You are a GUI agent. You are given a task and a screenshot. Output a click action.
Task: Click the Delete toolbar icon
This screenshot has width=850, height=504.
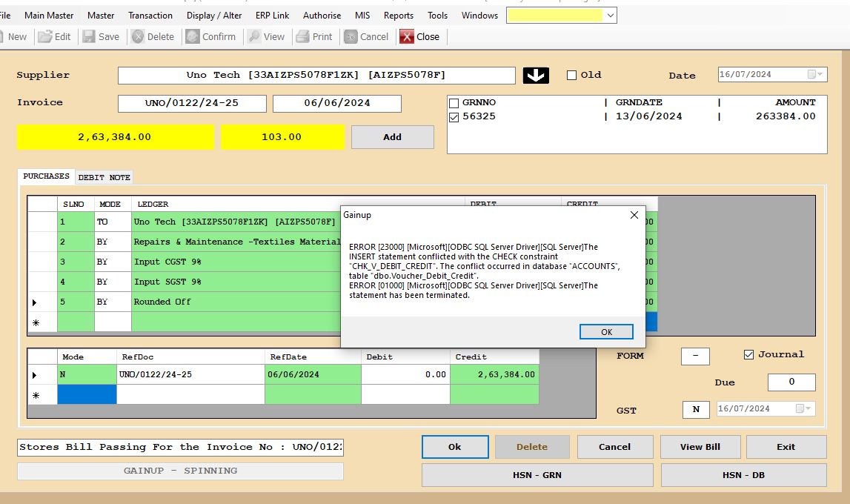click(138, 36)
